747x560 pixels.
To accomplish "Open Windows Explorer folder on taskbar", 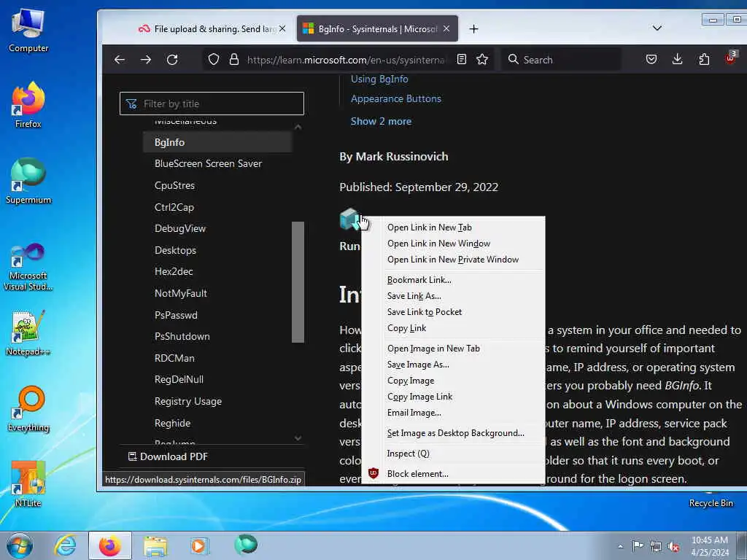I will [155, 545].
